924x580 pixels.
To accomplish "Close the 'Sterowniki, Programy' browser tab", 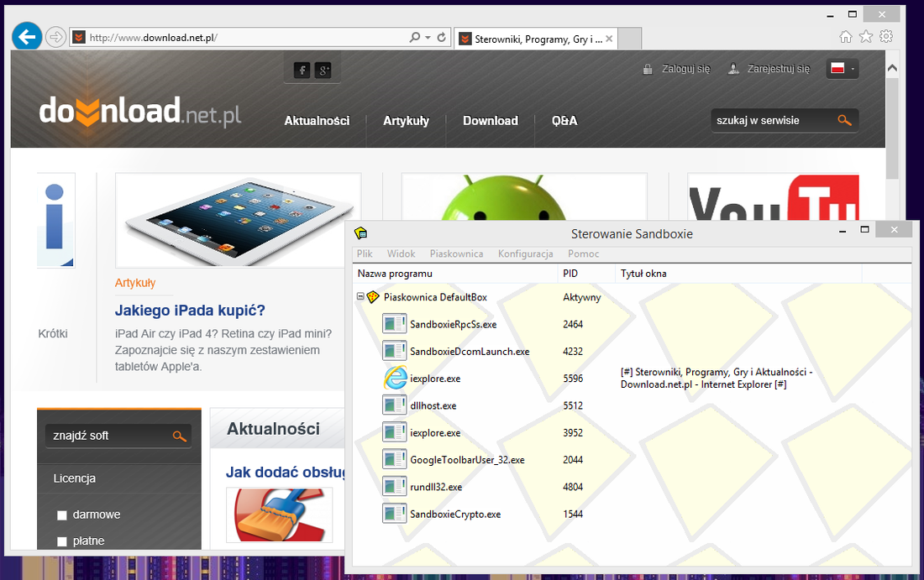I will click(609, 39).
